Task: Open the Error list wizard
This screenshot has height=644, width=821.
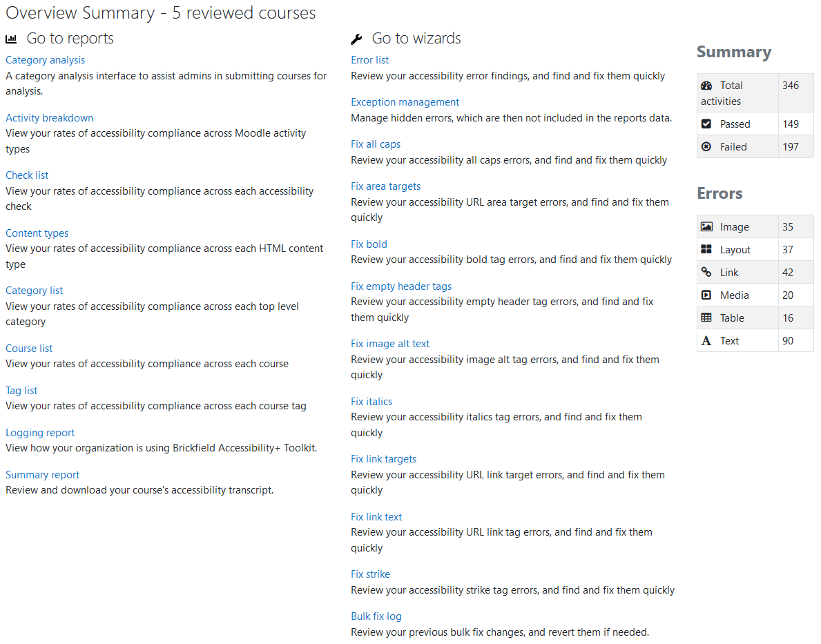Action: 369,60
